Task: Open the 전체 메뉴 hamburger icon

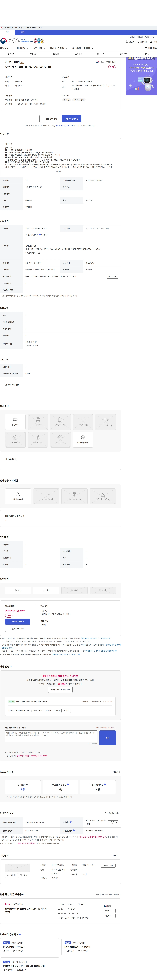Action: coord(151,48)
